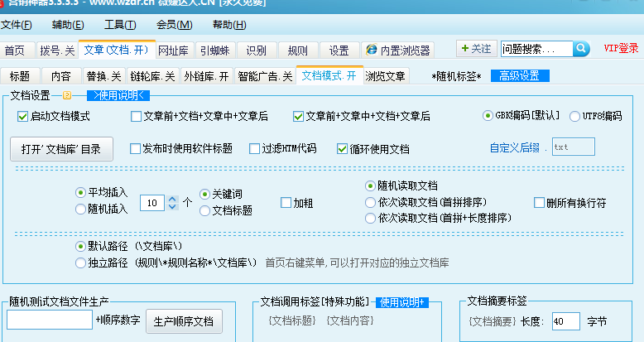Viewport: 644px width, 342px height.
Task: Select the 替换.关 sub-tab
Action: pyautogui.click(x=104, y=76)
